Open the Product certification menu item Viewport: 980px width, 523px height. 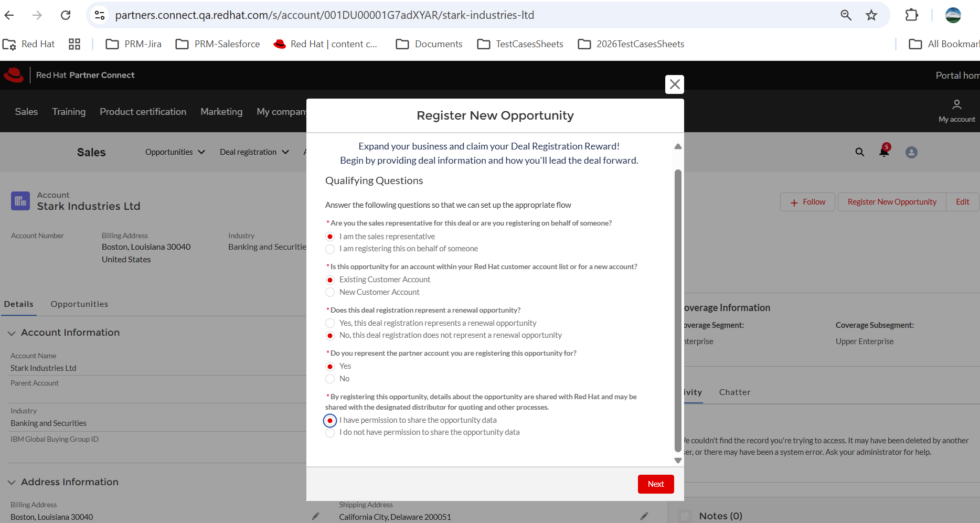[143, 111]
